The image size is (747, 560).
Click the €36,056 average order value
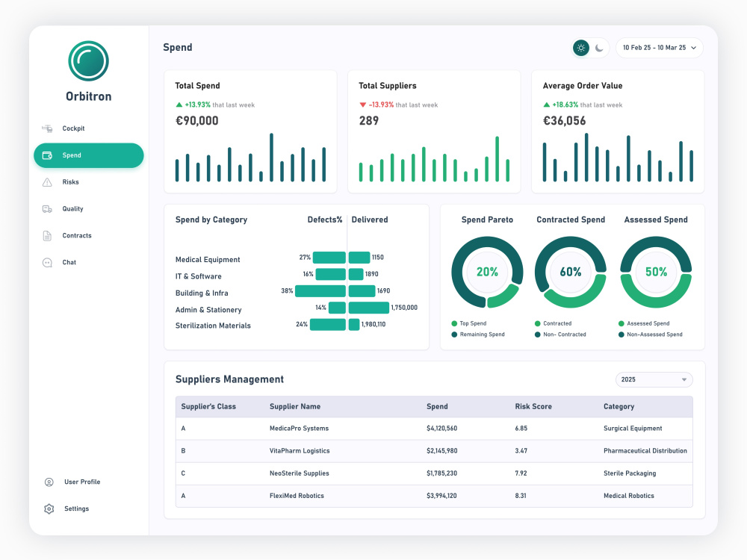[x=564, y=121]
